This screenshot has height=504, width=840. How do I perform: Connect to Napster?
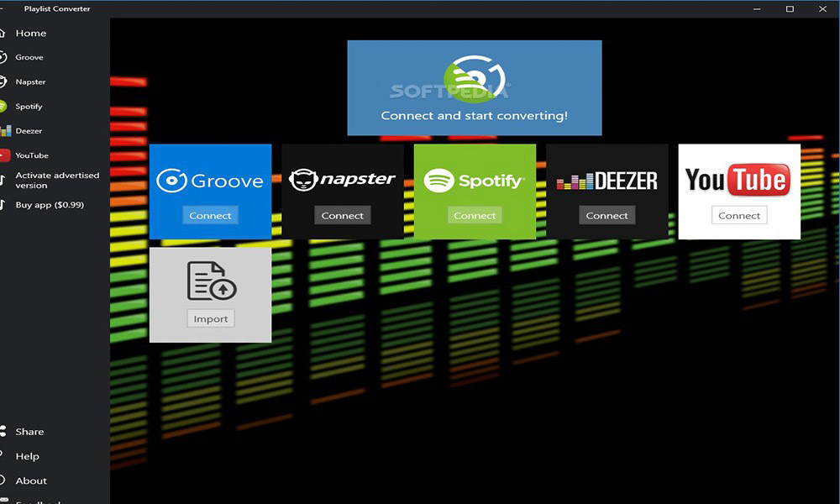[x=343, y=215]
